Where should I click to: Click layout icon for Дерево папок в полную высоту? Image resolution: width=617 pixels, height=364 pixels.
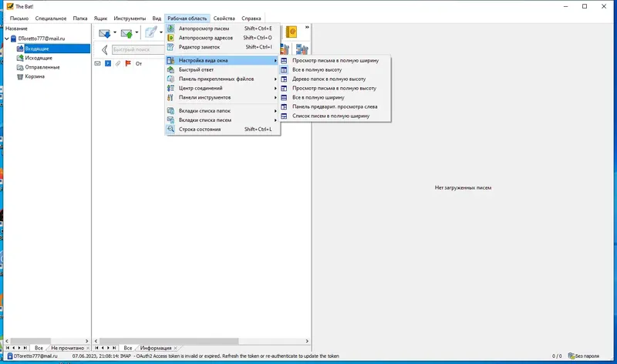click(x=284, y=79)
